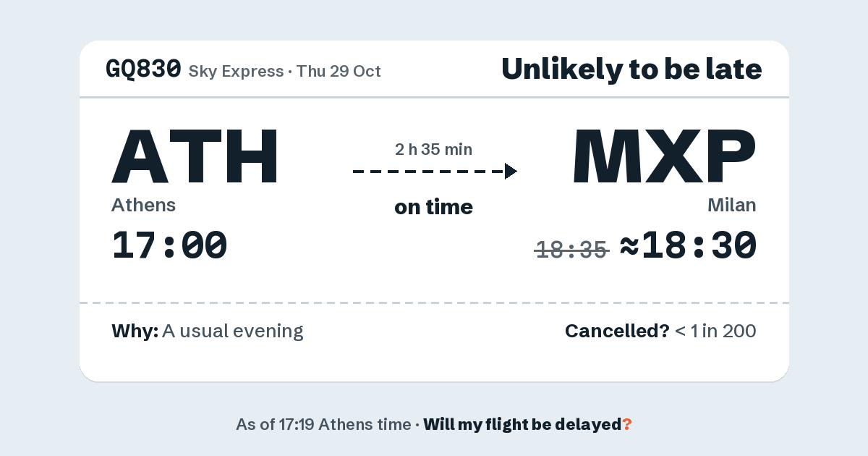Screen dimensions: 868x456
Task: Click the Cancelled? label
Action: pyautogui.click(x=617, y=332)
